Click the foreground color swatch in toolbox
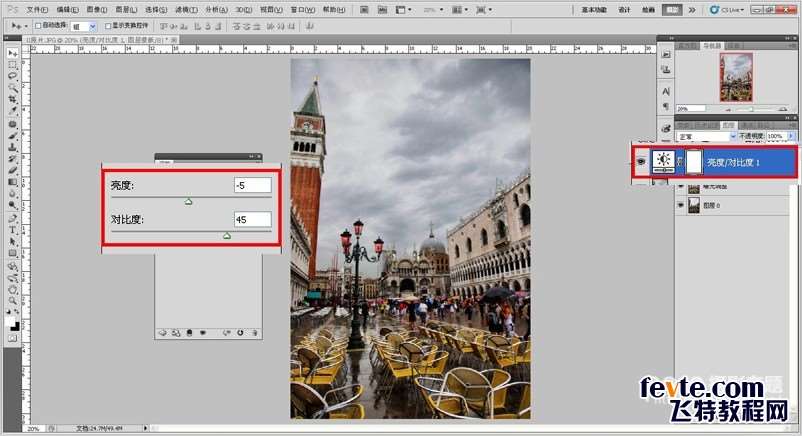The image size is (802, 436). [10, 321]
